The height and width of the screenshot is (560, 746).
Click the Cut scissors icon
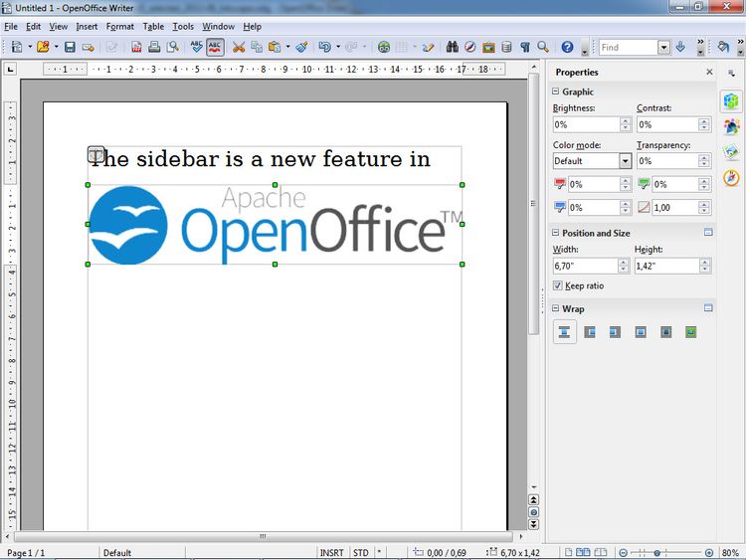pyautogui.click(x=239, y=47)
